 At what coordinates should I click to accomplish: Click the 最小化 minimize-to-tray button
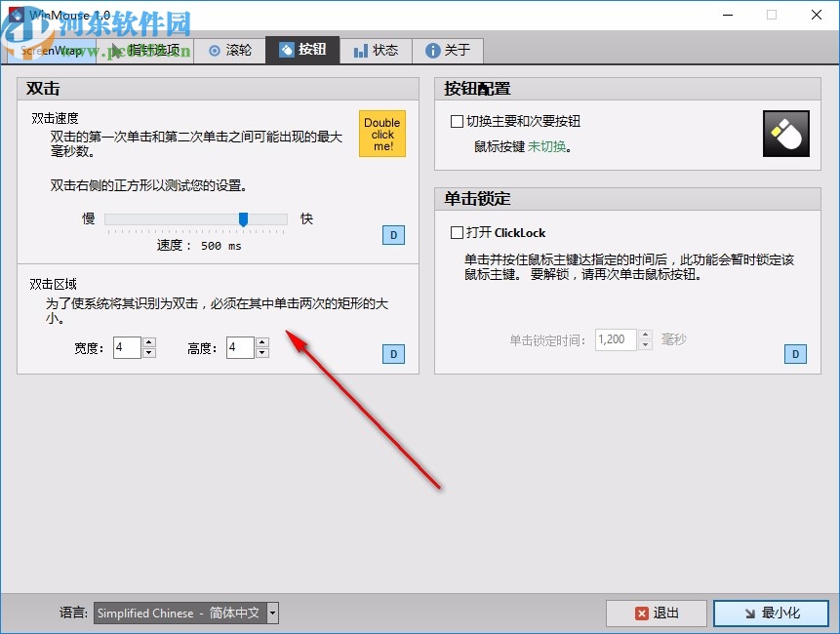(x=772, y=614)
